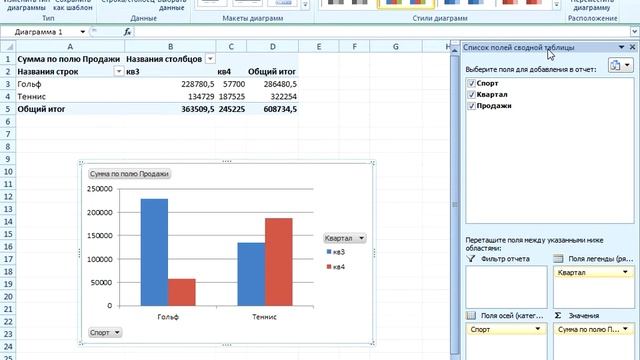Select row 24 header
640x360 pixels.
tap(8, 347)
